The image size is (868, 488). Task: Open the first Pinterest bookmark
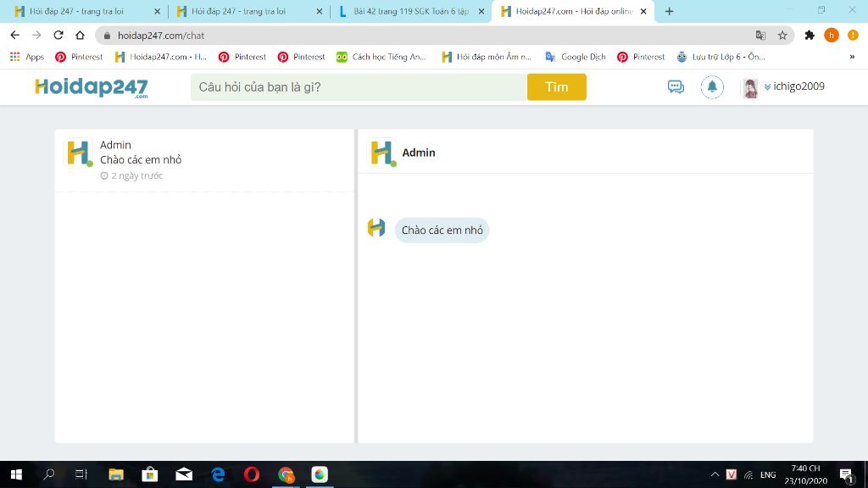coord(79,57)
